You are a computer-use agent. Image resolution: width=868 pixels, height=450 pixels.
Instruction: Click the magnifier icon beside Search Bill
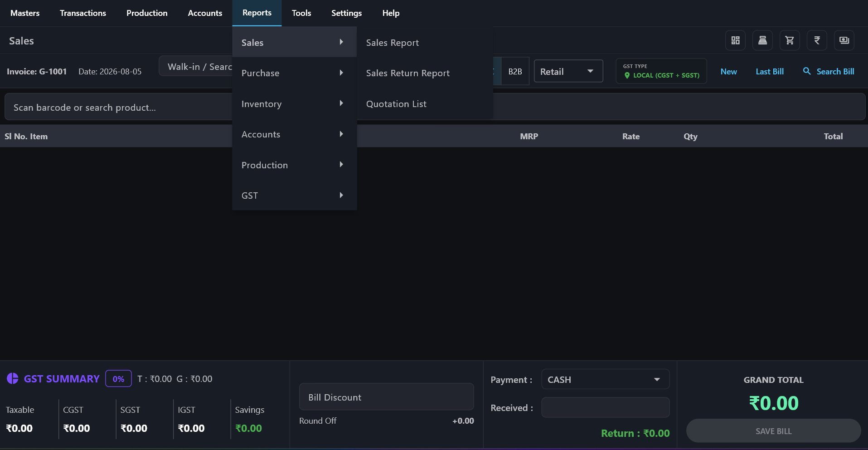(x=807, y=71)
